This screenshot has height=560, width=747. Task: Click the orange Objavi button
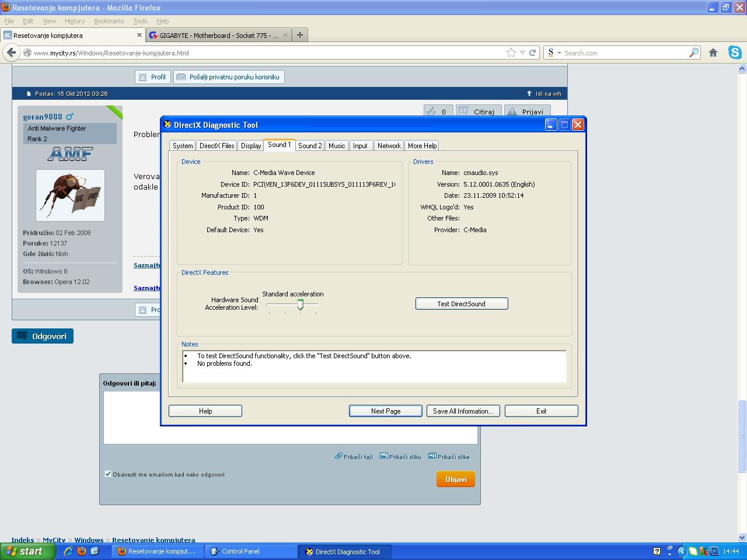[x=456, y=480]
